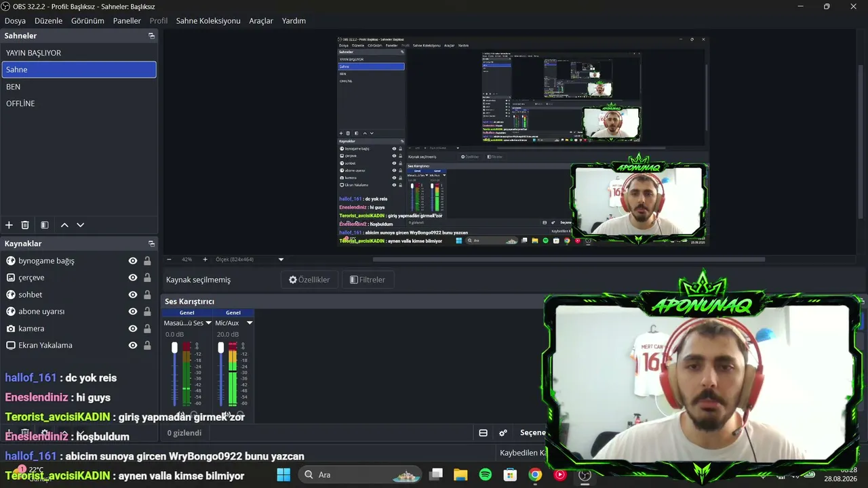Undock the Sahneler panel
868x488 pixels.
[x=151, y=36]
